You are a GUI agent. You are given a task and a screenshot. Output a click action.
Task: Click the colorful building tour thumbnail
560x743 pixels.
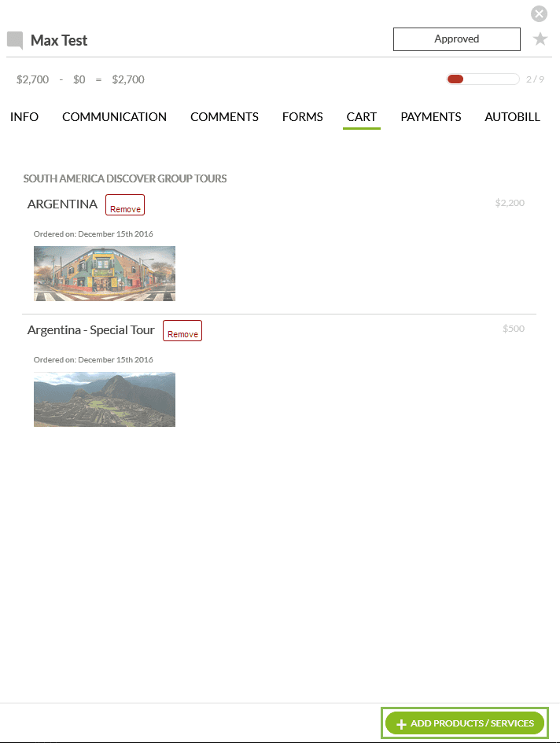pyautogui.click(x=105, y=274)
